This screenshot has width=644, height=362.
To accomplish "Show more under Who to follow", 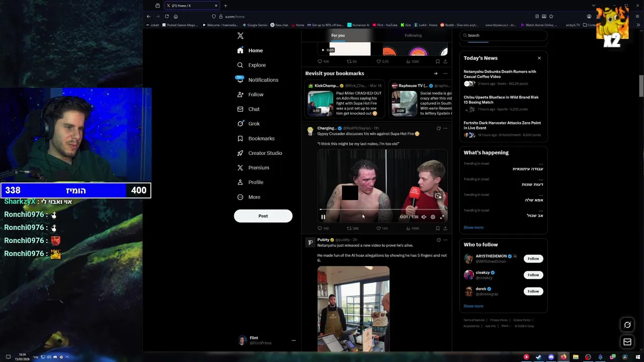I will coord(473,306).
